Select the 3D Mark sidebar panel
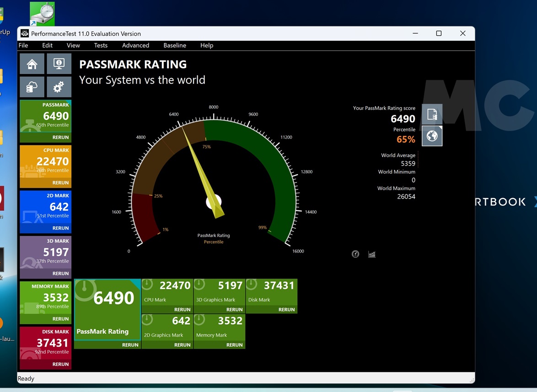 [46, 252]
